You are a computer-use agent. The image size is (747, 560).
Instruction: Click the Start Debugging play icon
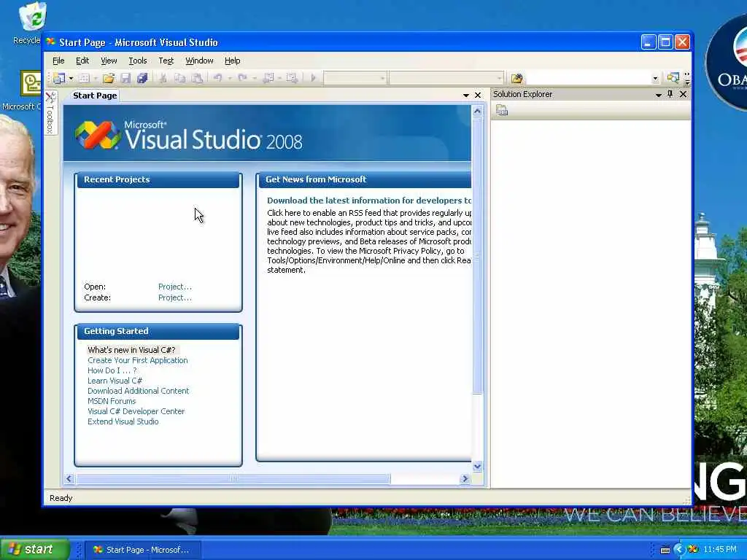coord(314,78)
